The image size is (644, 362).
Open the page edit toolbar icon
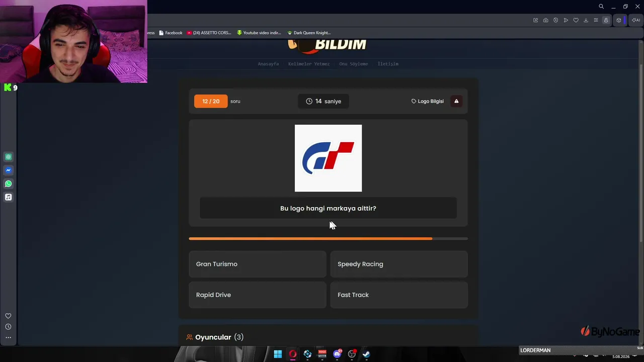pyautogui.click(x=535, y=20)
